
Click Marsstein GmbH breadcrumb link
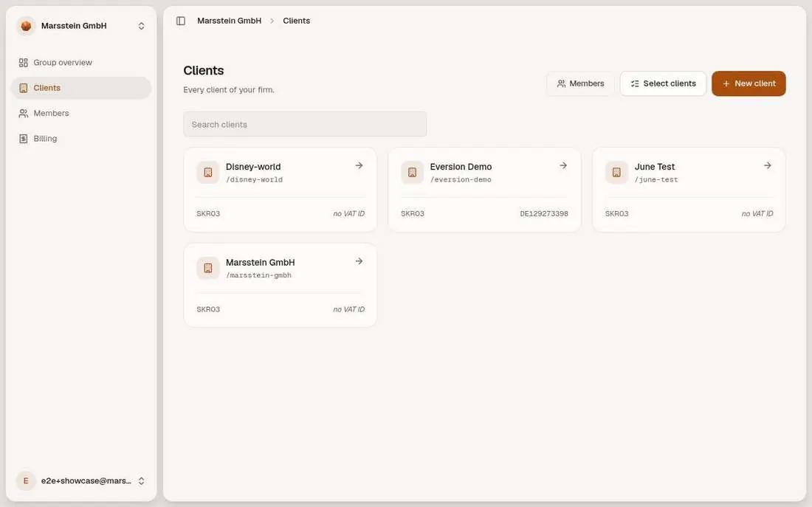pyautogui.click(x=230, y=21)
